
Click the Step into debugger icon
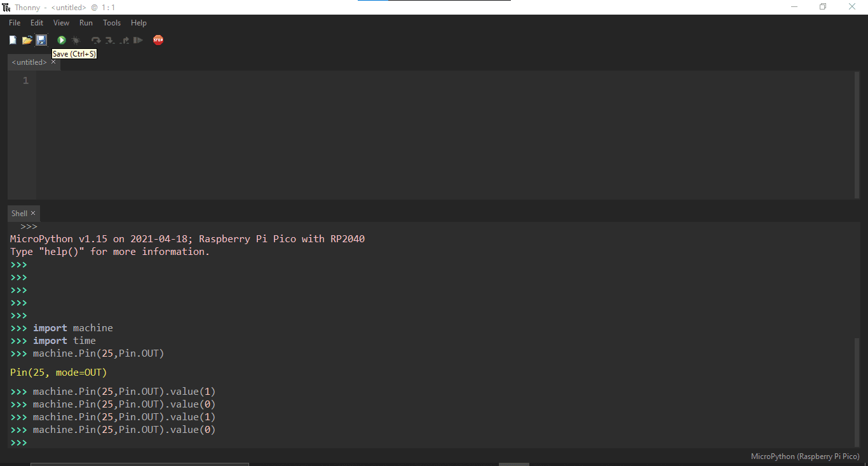click(x=110, y=40)
